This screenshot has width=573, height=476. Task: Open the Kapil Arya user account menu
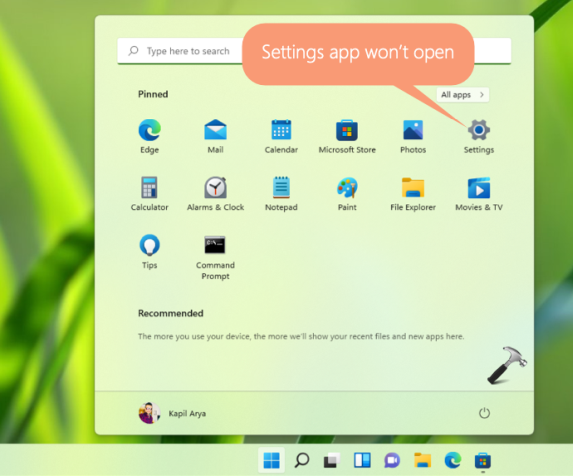[172, 413]
